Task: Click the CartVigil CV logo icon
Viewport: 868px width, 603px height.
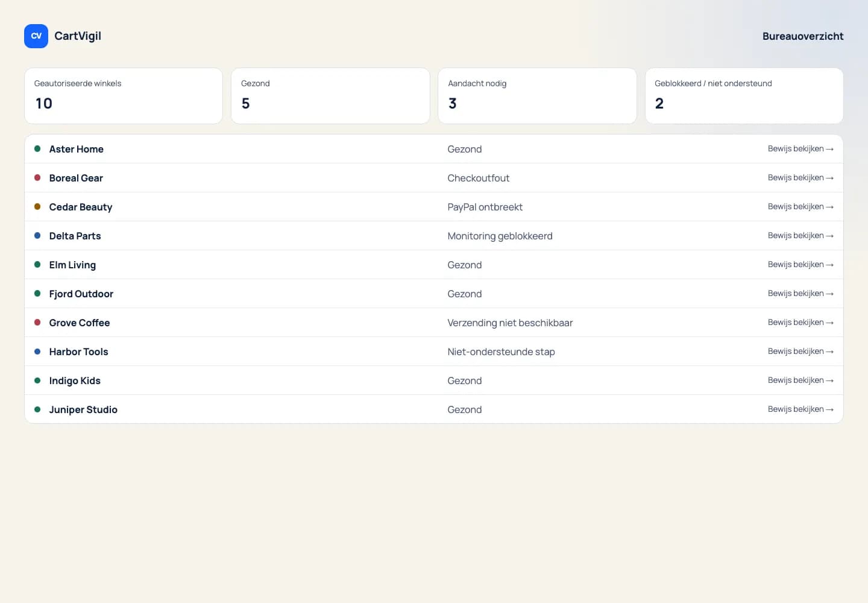Action: click(36, 36)
